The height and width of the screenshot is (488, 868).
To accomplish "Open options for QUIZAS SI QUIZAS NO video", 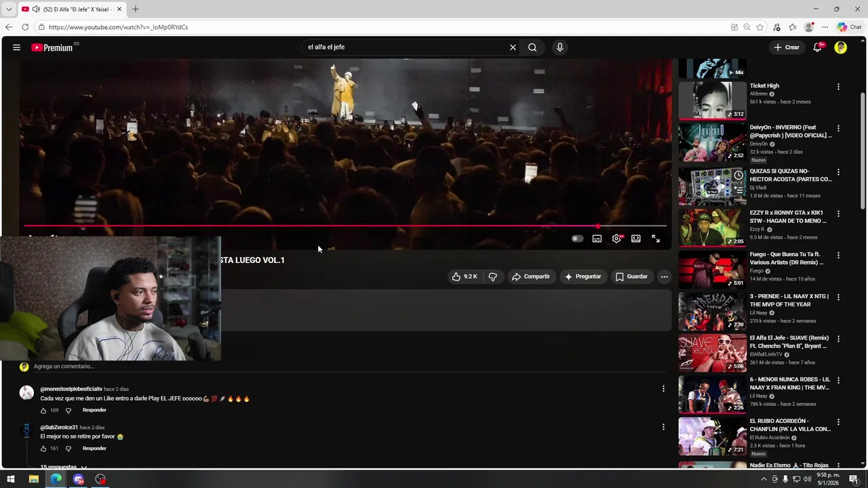I will point(838,172).
